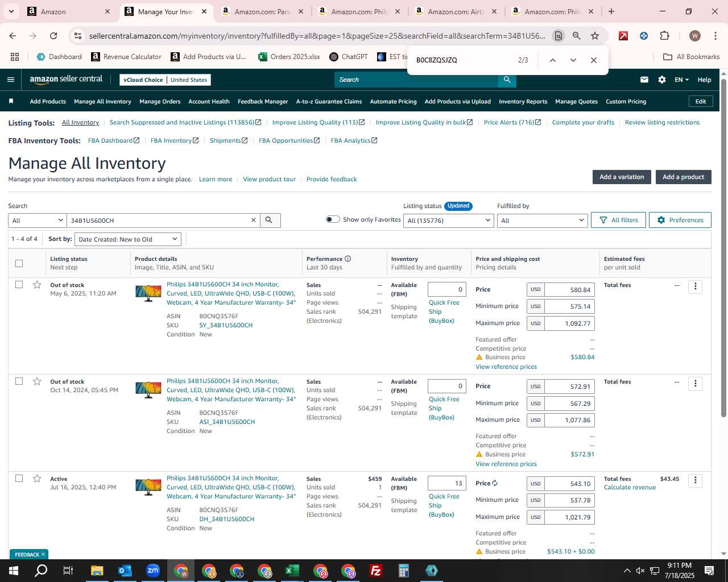Image resolution: width=728 pixels, height=582 pixels.
Task: Open Account Health nav item
Action: [x=209, y=102]
